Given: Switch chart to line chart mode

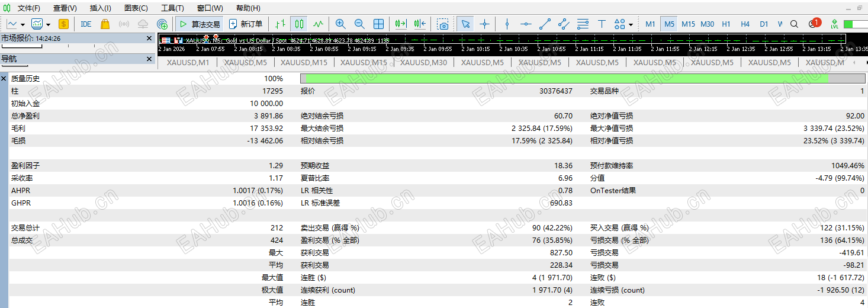Looking at the screenshot, I should (x=319, y=24).
